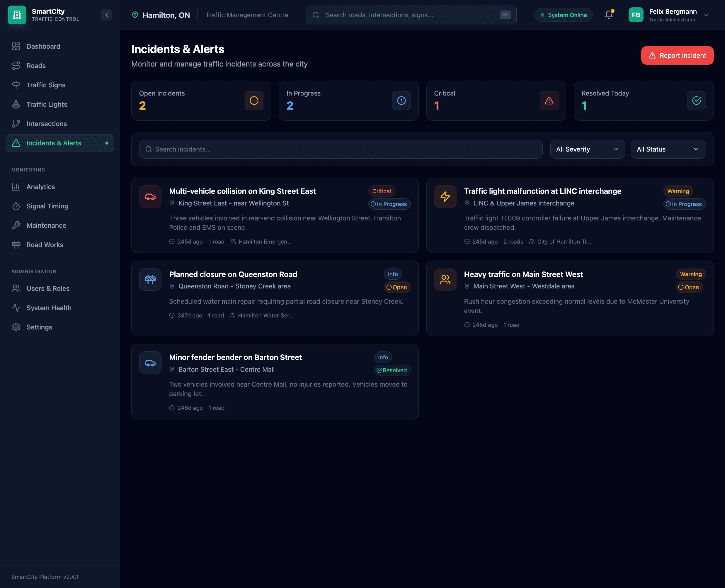The width and height of the screenshot is (725, 588).
Task: Click the people icon for heavy traffic
Action: pyautogui.click(x=445, y=280)
